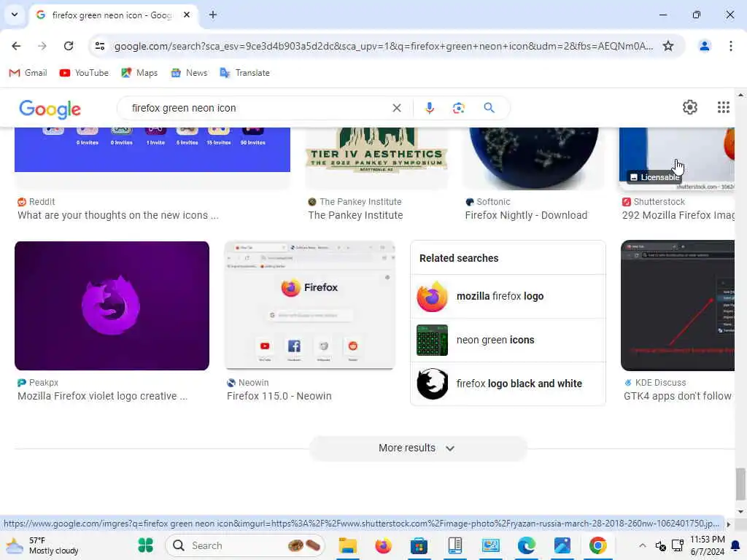Open the Chrome three-dot menu
The height and width of the screenshot is (560, 747).
(730, 46)
